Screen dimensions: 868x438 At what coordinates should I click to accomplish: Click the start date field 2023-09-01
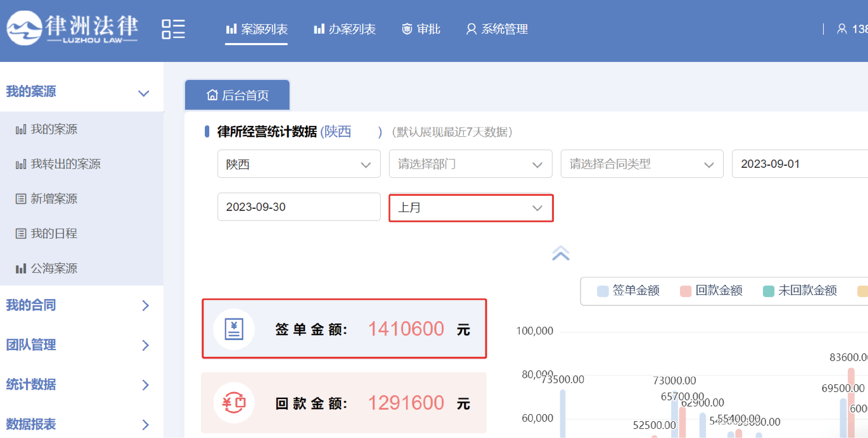[x=800, y=164]
